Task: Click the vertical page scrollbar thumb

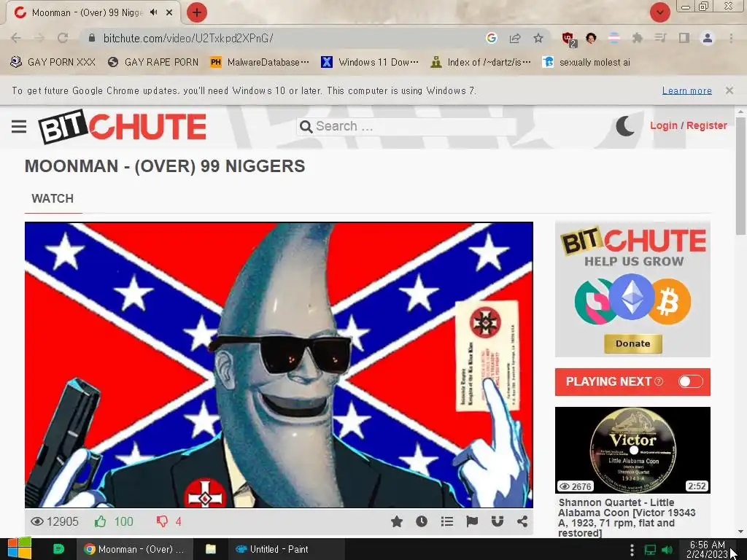Action: 740,176
